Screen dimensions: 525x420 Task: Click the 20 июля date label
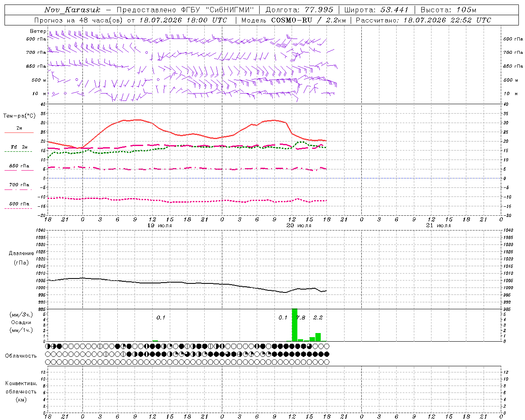pyautogui.click(x=299, y=226)
